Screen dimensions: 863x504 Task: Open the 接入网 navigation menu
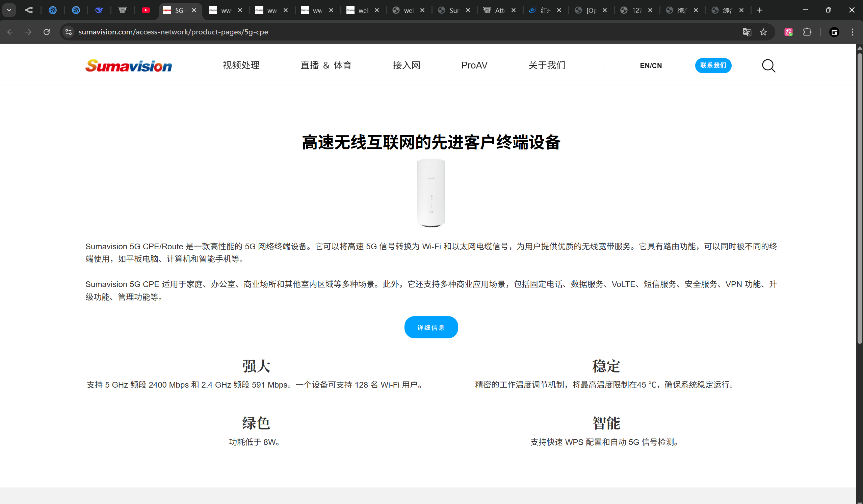point(407,65)
